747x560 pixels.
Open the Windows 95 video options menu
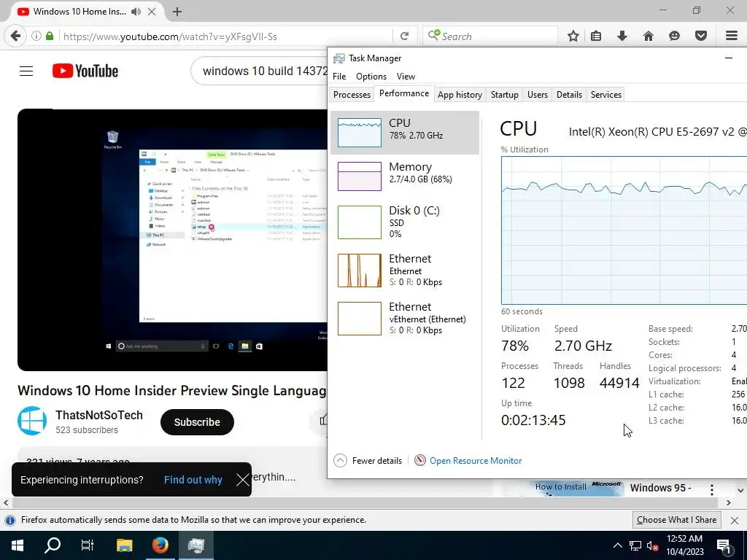(x=712, y=489)
